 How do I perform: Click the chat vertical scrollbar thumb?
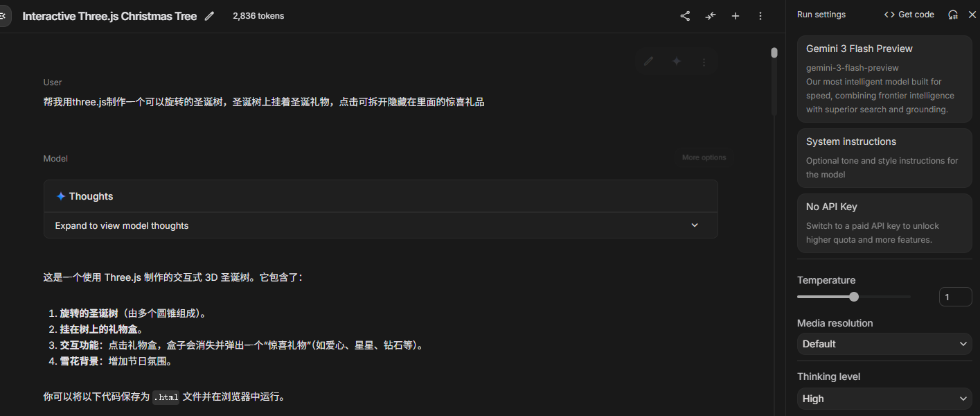pos(774,80)
